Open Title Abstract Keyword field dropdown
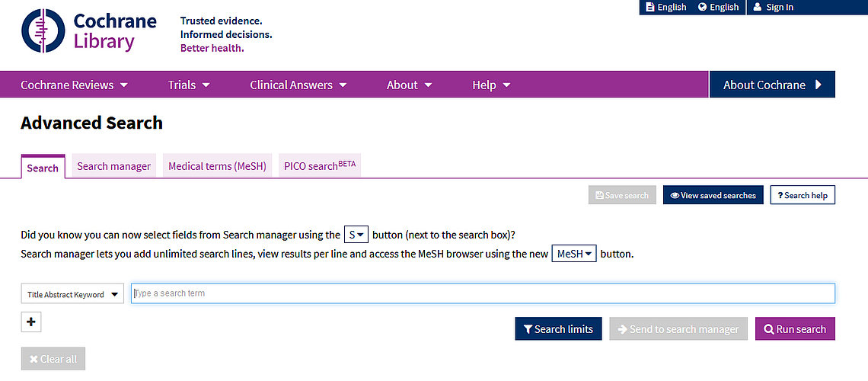The image size is (868, 381). click(x=72, y=294)
